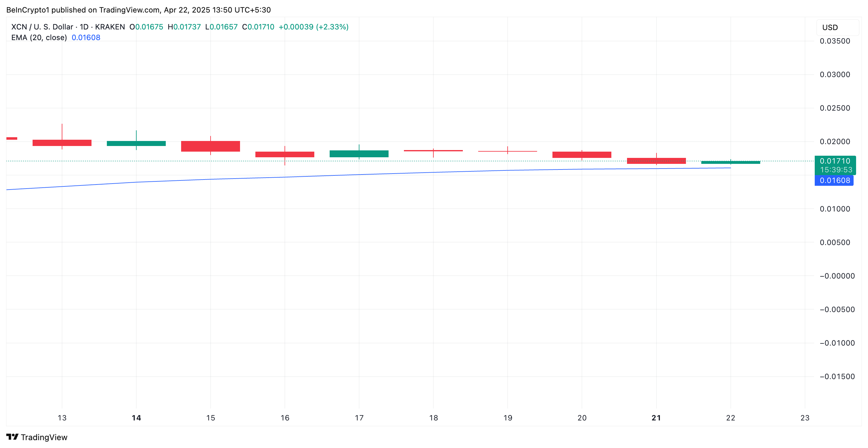The height and width of the screenshot is (448, 868).
Task: Click the red doji candle on April 19
Action: 507,151
